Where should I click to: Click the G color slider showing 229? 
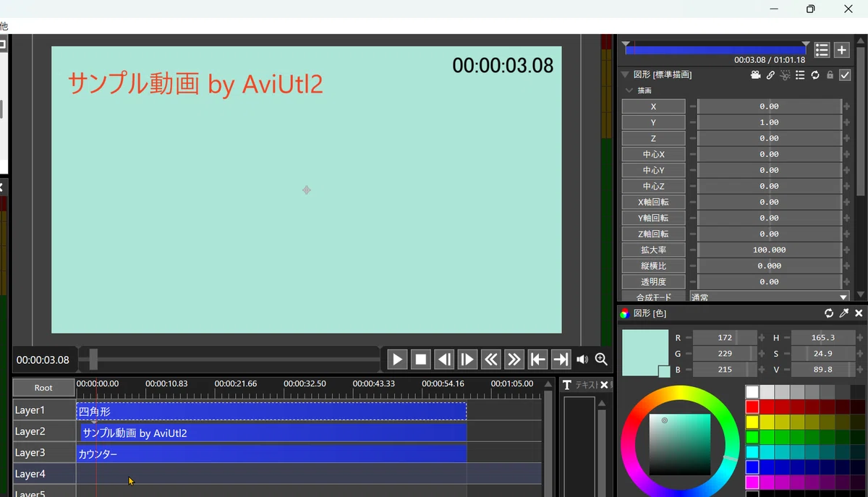725,354
